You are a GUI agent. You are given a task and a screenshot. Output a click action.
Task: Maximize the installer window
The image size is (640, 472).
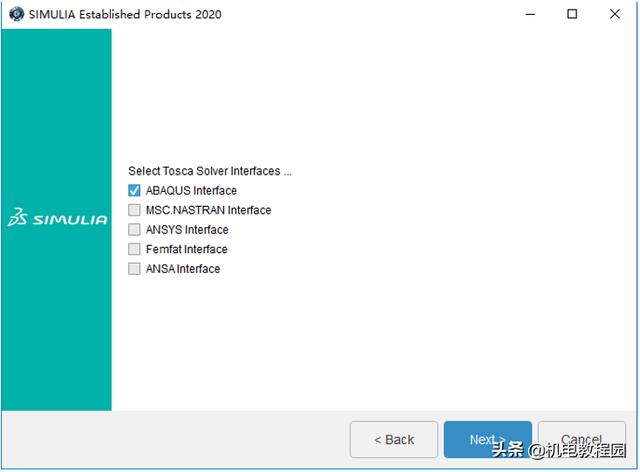(x=572, y=14)
